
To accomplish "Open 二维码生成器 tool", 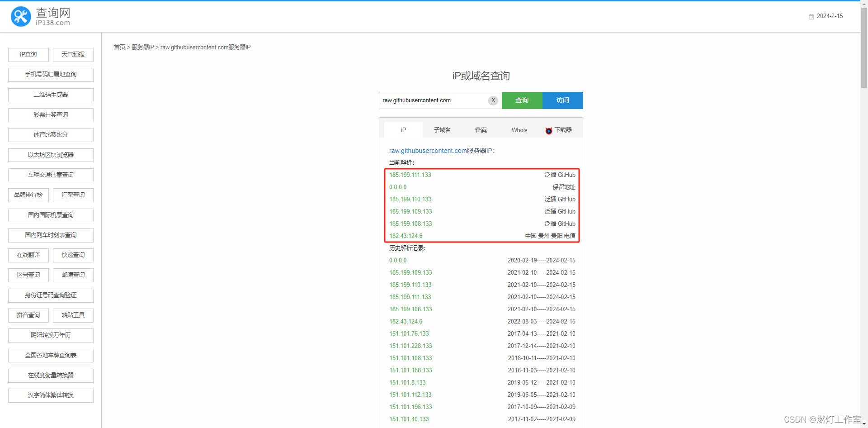I will [51, 95].
